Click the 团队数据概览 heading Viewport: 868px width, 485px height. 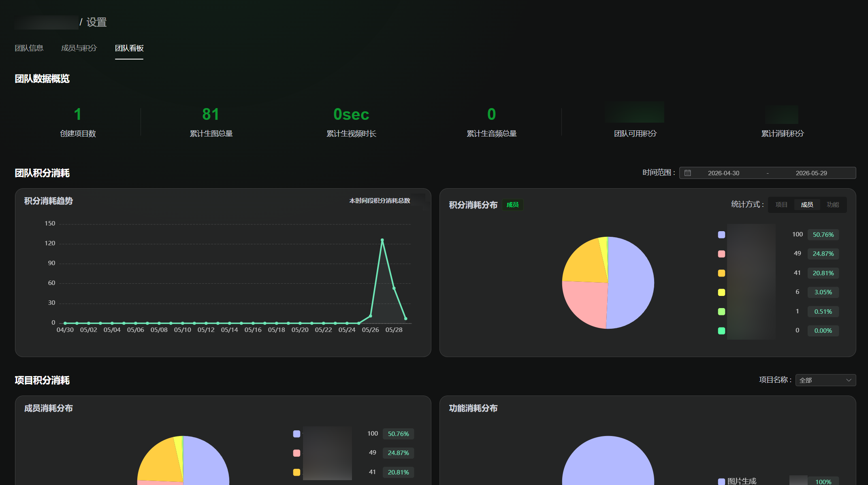[x=42, y=79]
